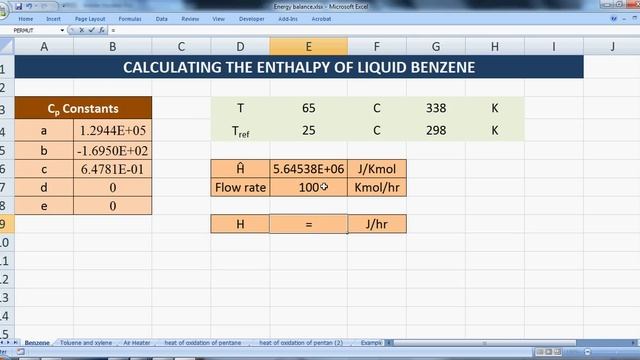
Task: Click the Undo arrow icon
Action: click(x=29, y=7)
